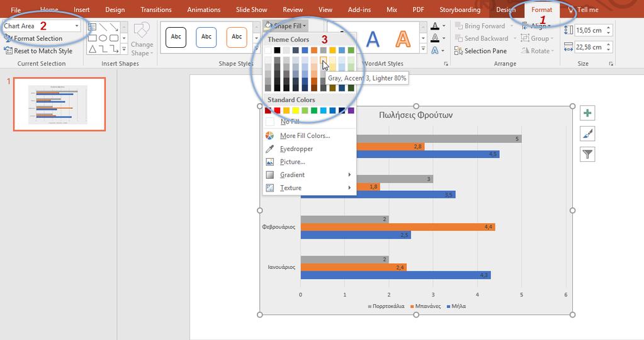The image size is (644, 340).
Task: Open the Align dropdown
Action: coord(536,26)
